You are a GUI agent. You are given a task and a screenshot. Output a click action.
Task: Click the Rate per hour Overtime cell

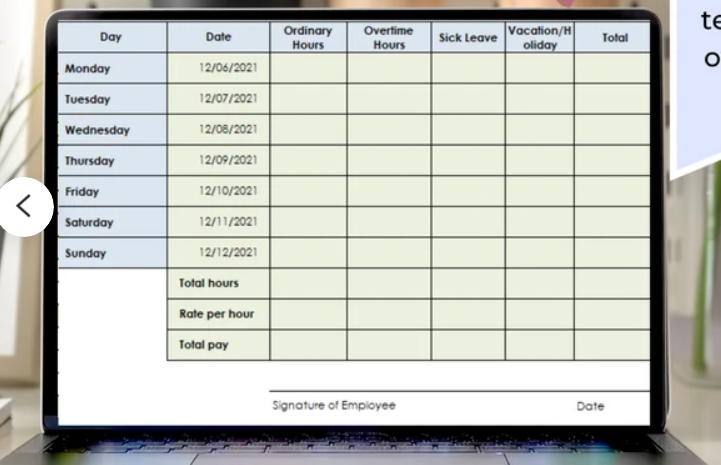tap(389, 314)
